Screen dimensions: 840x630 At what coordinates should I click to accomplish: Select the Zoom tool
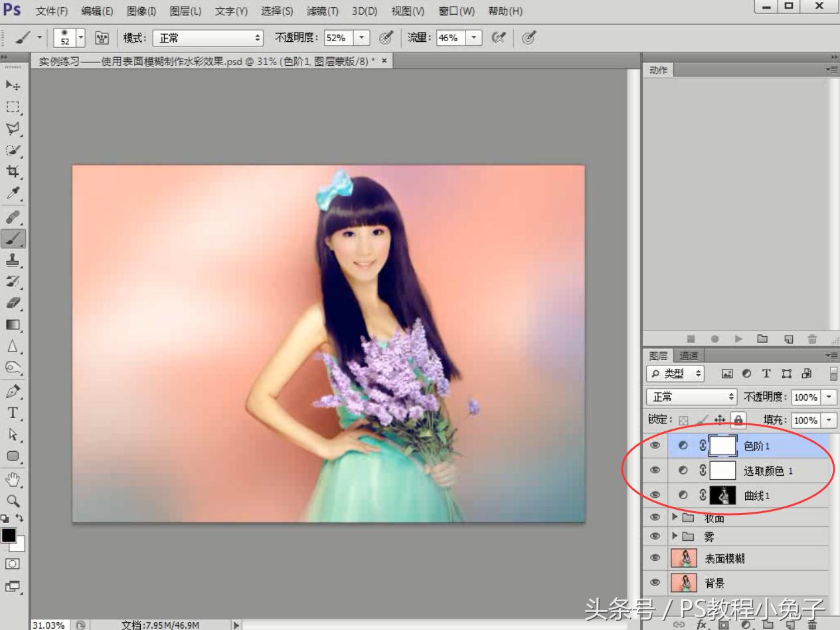coord(13,501)
